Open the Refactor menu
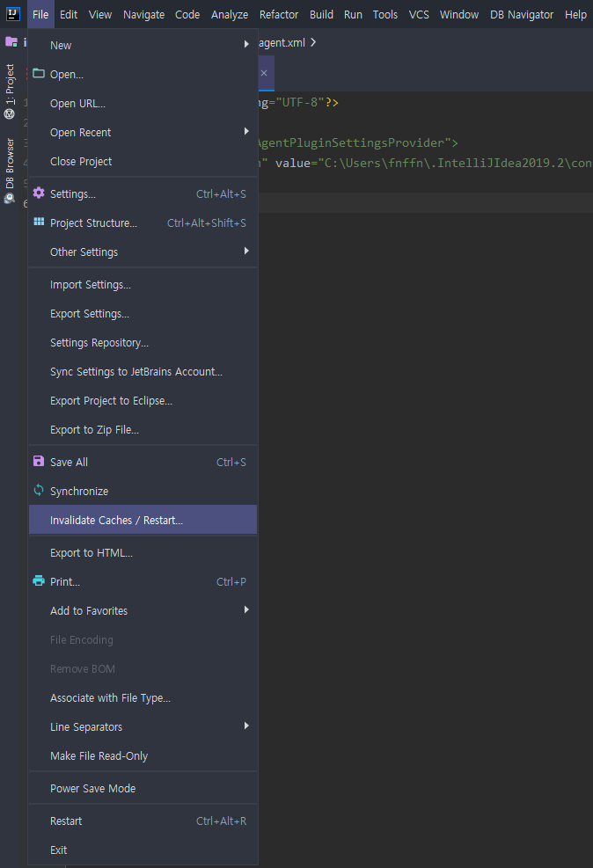Image resolution: width=593 pixels, height=868 pixels. point(279,14)
